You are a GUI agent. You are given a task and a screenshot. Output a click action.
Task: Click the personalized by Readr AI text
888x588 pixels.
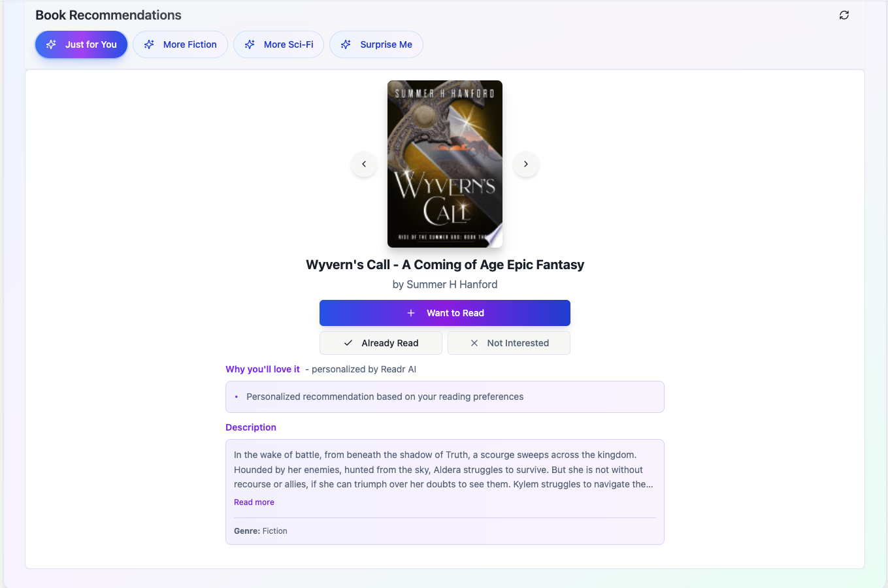click(x=364, y=369)
